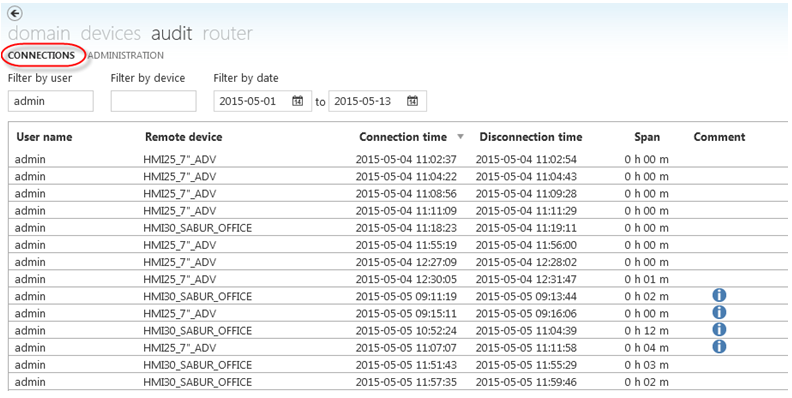792x398 pixels.
Task: Switch to the devices section
Action: [111, 33]
